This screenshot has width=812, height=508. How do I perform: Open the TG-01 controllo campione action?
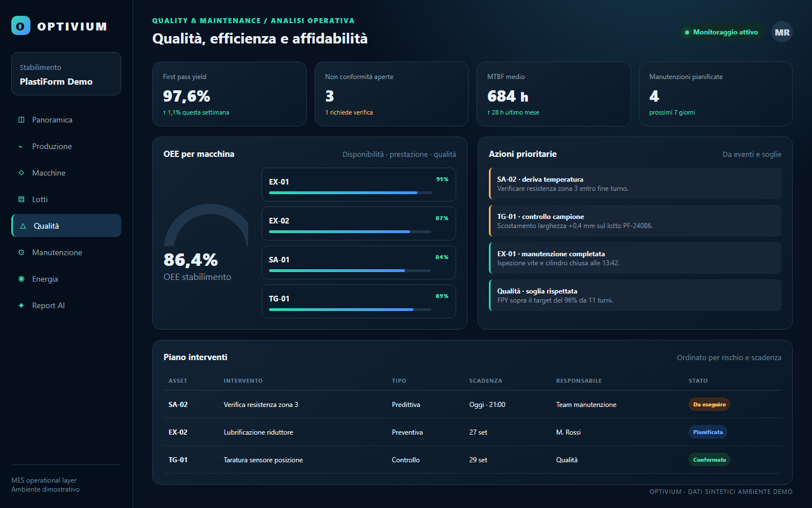[635, 221]
